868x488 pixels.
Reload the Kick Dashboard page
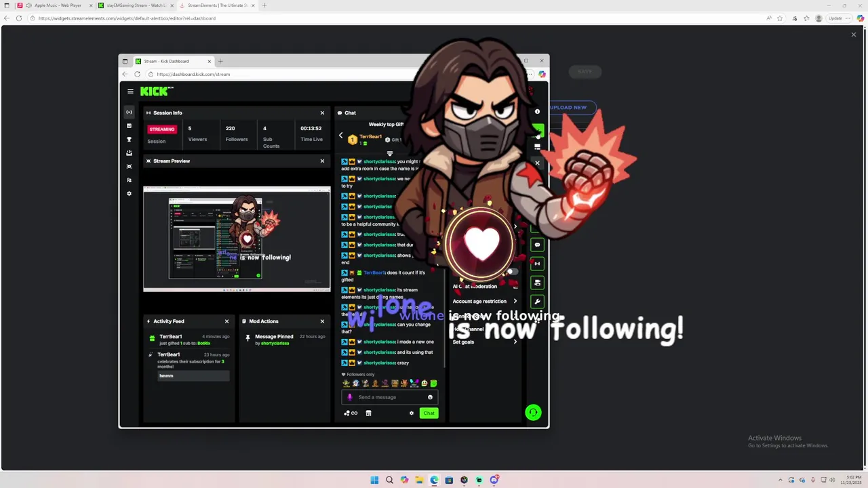click(138, 74)
